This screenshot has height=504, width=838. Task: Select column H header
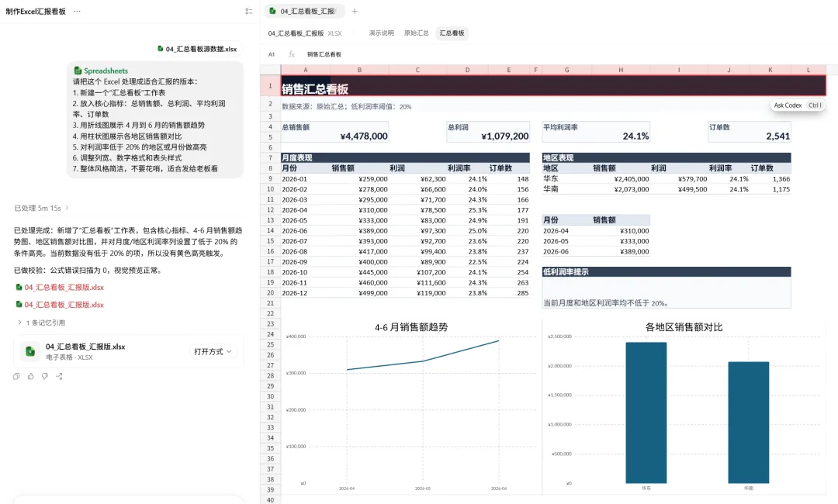[x=621, y=70]
